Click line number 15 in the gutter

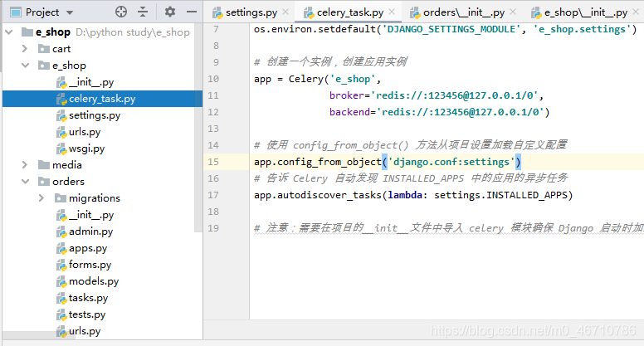[x=213, y=162]
